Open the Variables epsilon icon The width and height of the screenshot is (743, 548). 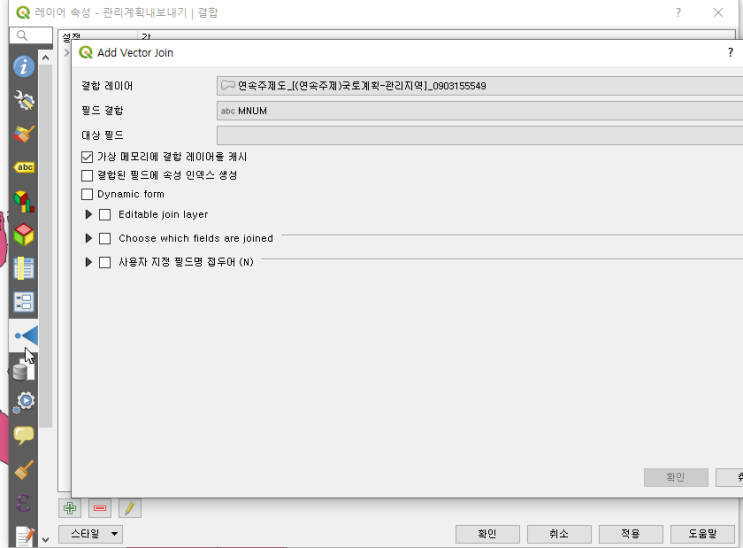pos(24,503)
